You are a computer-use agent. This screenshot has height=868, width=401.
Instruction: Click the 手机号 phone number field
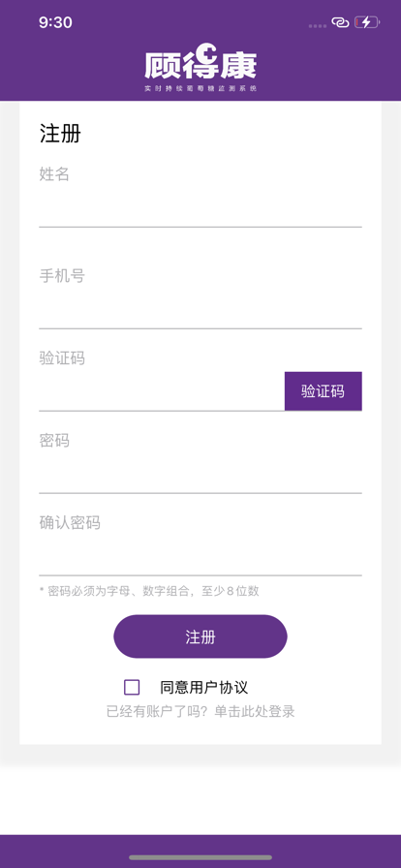[x=200, y=309]
